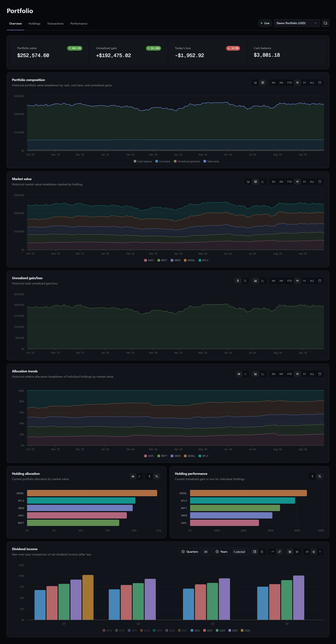Open the Performance tab
This screenshot has width=336, height=644.
(79, 24)
